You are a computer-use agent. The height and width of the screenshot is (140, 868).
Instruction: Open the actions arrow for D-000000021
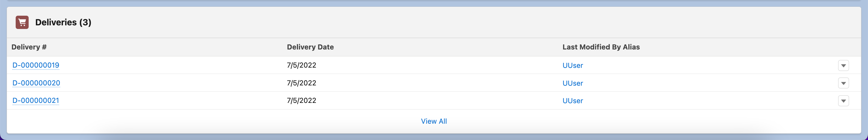coord(843,101)
